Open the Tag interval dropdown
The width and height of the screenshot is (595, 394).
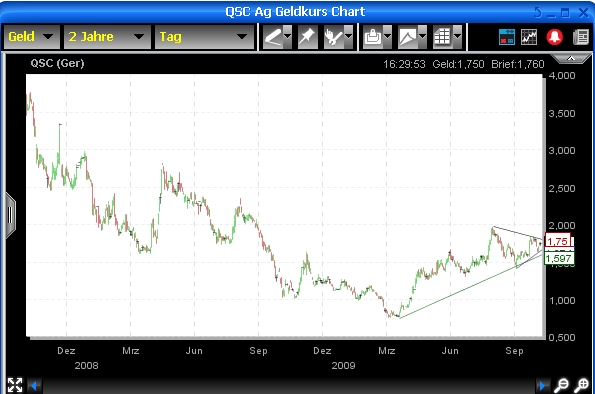(204, 37)
